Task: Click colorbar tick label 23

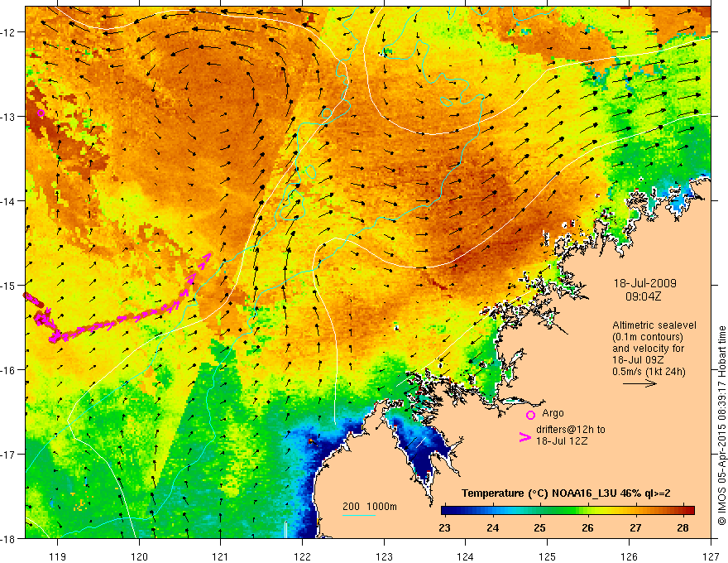Action: click(444, 527)
